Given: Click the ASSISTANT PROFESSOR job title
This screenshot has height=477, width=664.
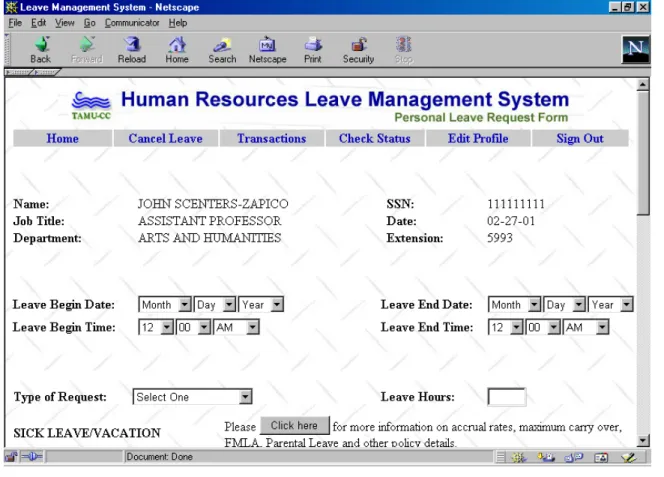Looking at the screenshot, I should [x=210, y=221].
